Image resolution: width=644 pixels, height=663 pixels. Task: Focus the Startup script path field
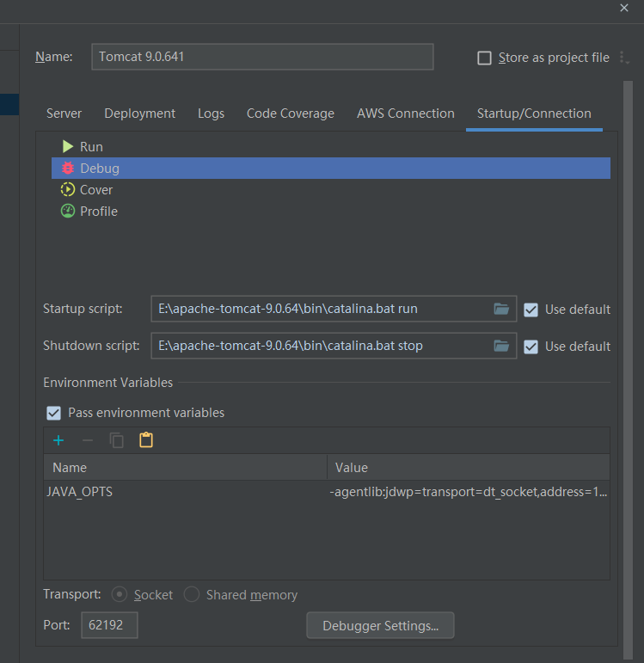(x=322, y=309)
